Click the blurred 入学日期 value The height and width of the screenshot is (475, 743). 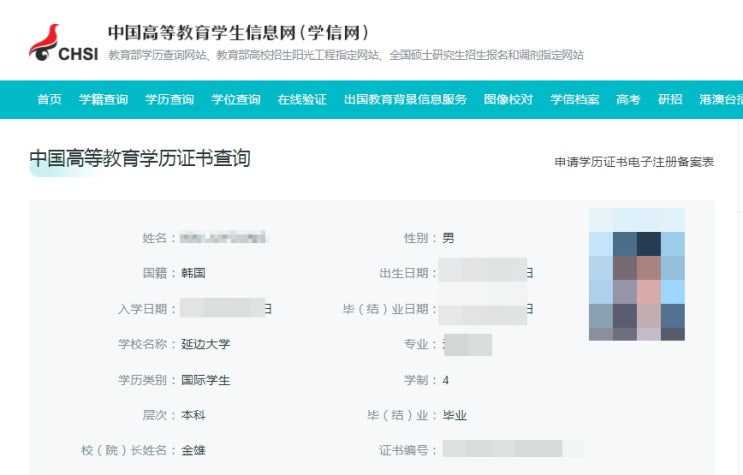[x=226, y=308]
